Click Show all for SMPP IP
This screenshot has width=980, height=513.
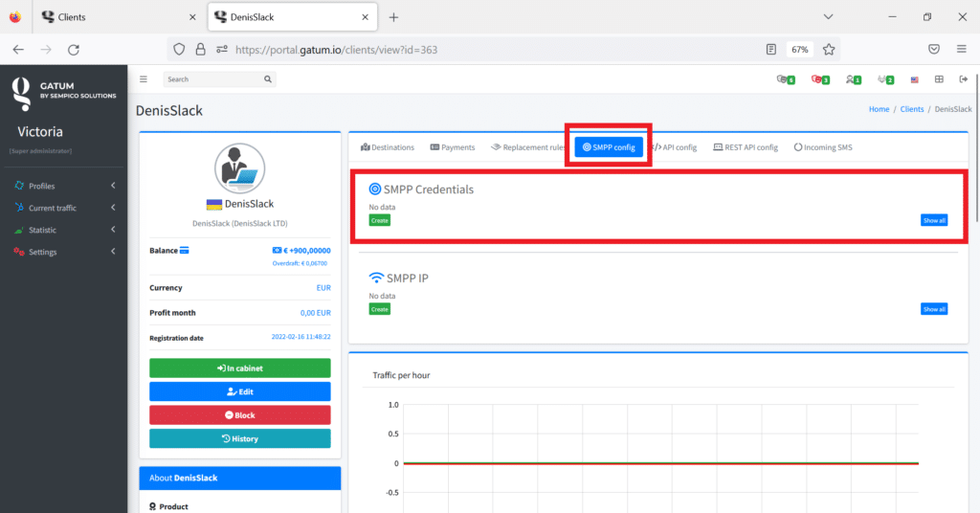click(x=934, y=309)
